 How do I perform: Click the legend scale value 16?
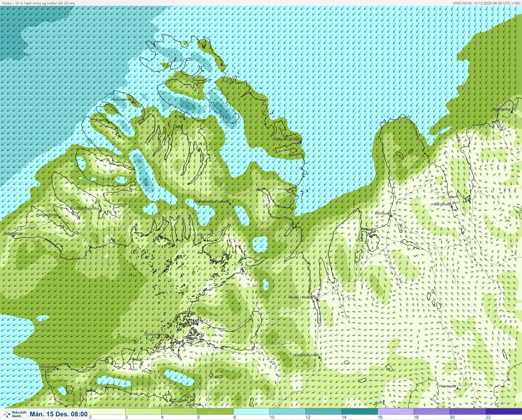click(380, 417)
